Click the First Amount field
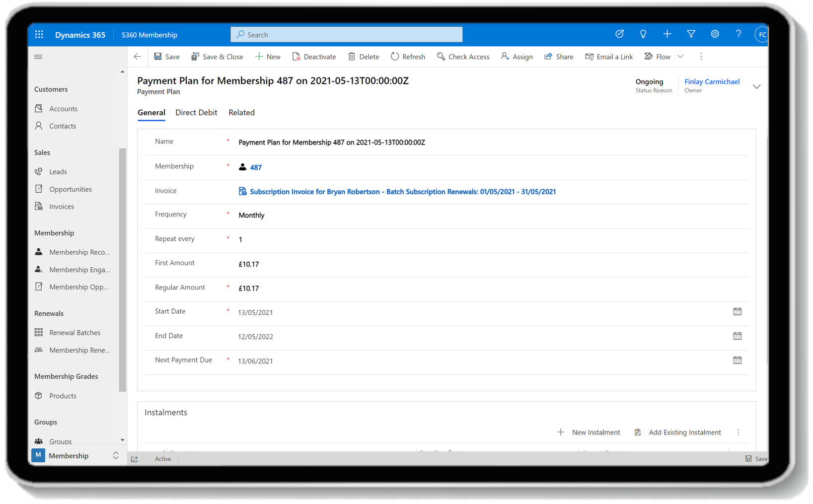 pos(492,264)
